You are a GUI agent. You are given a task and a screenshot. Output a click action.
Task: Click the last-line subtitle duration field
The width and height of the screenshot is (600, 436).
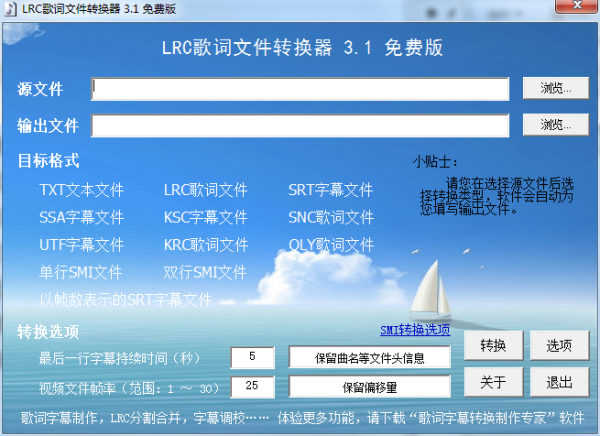[x=253, y=357]
